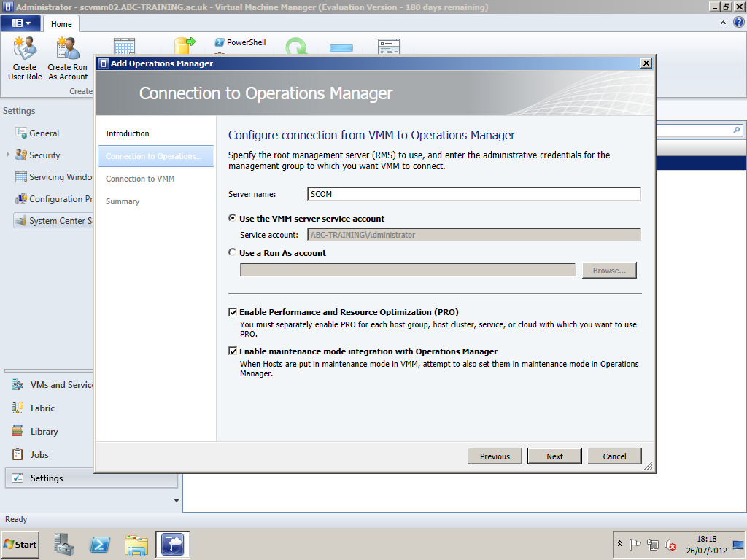Viewport: 747px width, 560px height.
Task: Launch PowerShell from taskbar
Action: (100, 544)
